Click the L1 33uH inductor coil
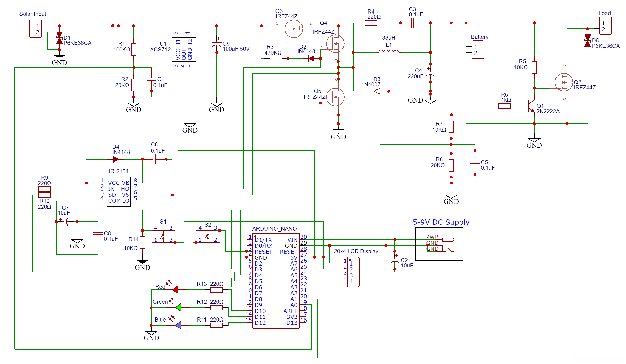The width and height of the screenshot is (626, 364). [x=389, y=51]
